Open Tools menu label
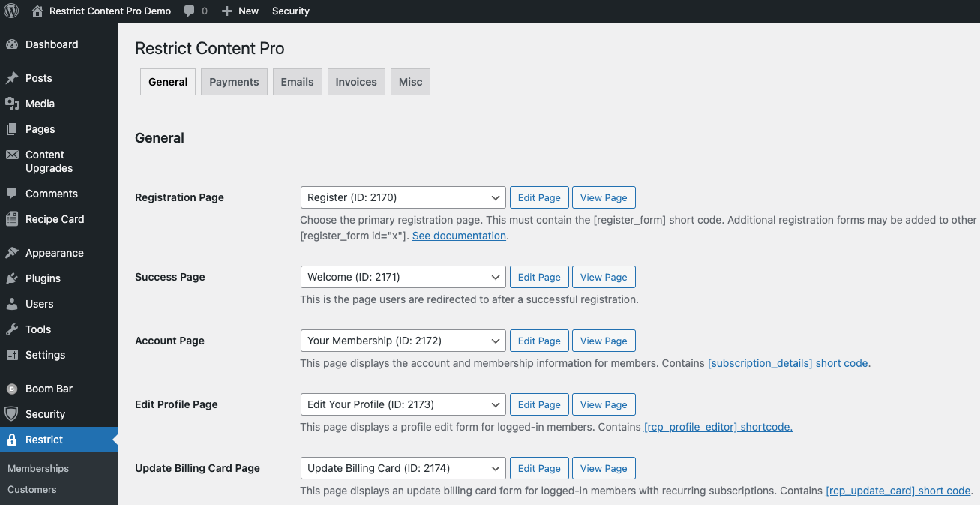Viewport: 980px width, 505px height. coord(38,329)
